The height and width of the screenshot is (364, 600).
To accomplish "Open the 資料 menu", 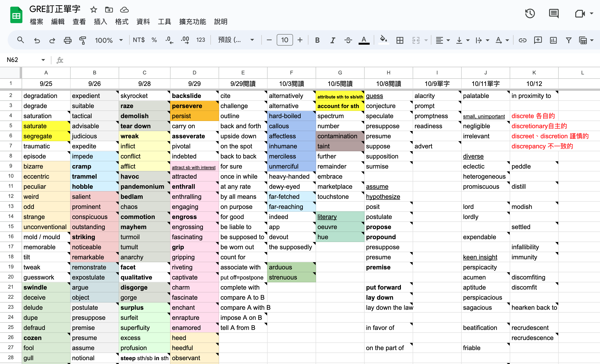I will point(143,22).
